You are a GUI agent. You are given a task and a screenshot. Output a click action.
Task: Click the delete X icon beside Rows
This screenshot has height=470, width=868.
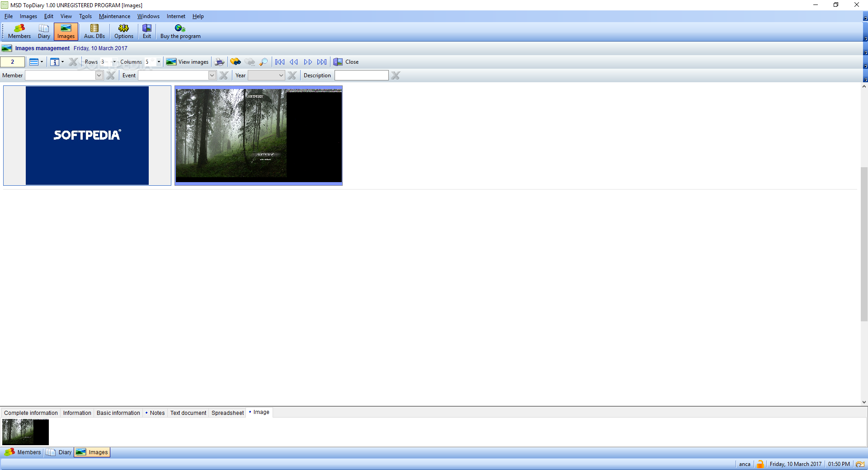tap(73, 62)
